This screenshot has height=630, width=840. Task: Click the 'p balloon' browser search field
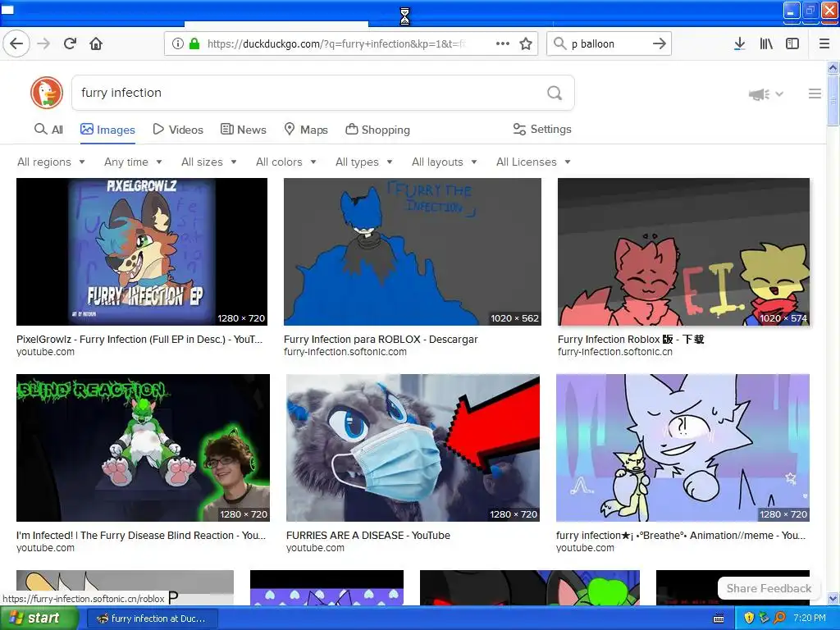coord(609,44)
